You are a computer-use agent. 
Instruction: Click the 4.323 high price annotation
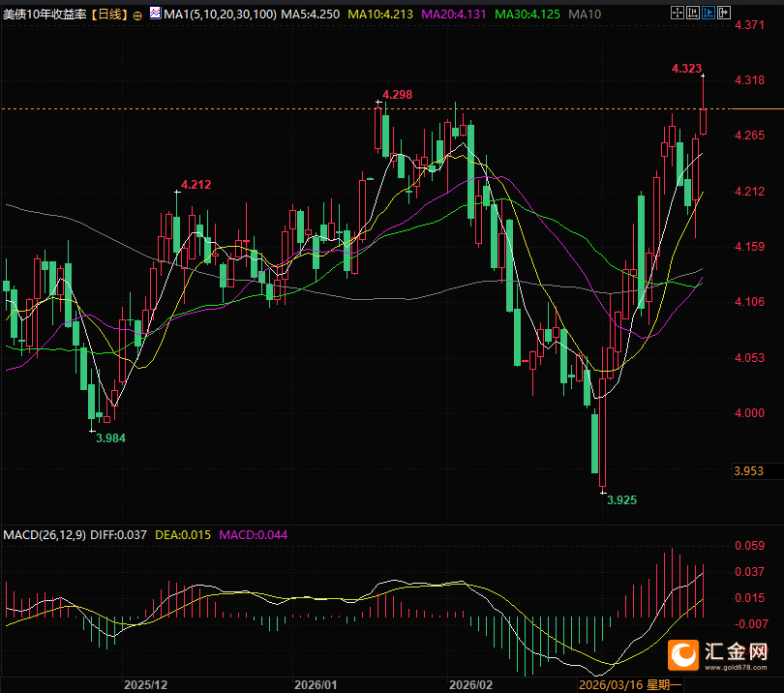pos(686,69)
